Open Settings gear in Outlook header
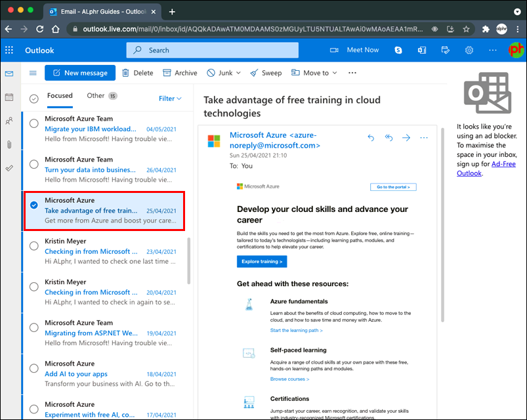Screen dimensions: 527x420 [x=469, y=51]
